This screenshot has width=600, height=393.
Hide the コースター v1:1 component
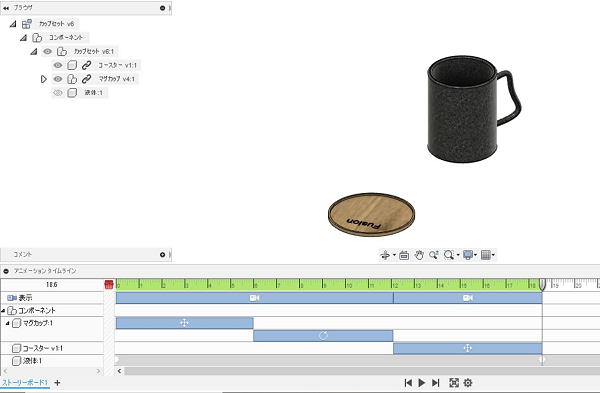(x=58, y=65)
